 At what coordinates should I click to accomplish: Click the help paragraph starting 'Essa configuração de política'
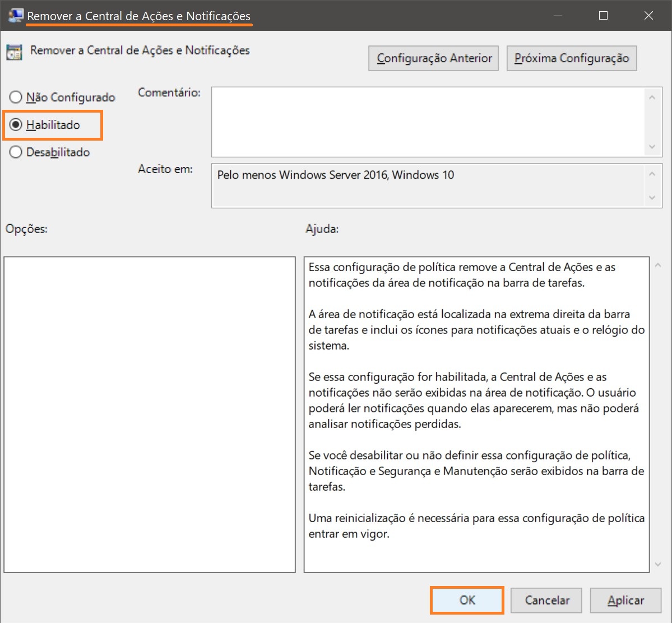tap(462, 275)
